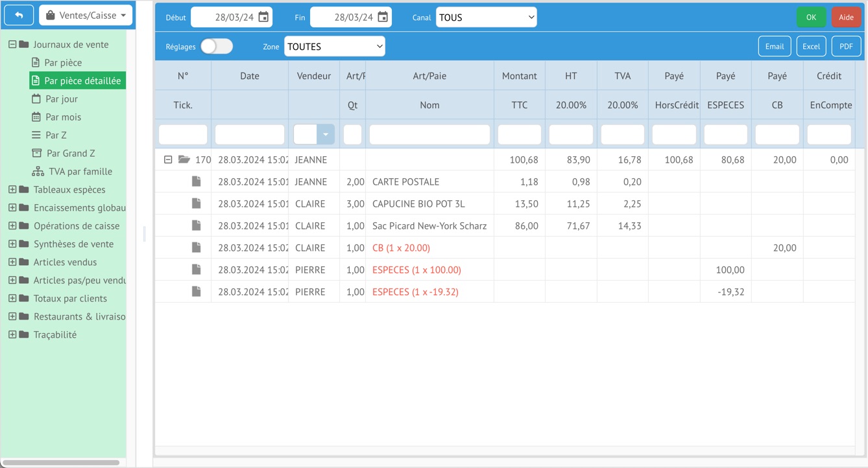This screenshot has height=468, width=868.
Task: Open the Fin date calendar picker icon
Action: point(383,18)
